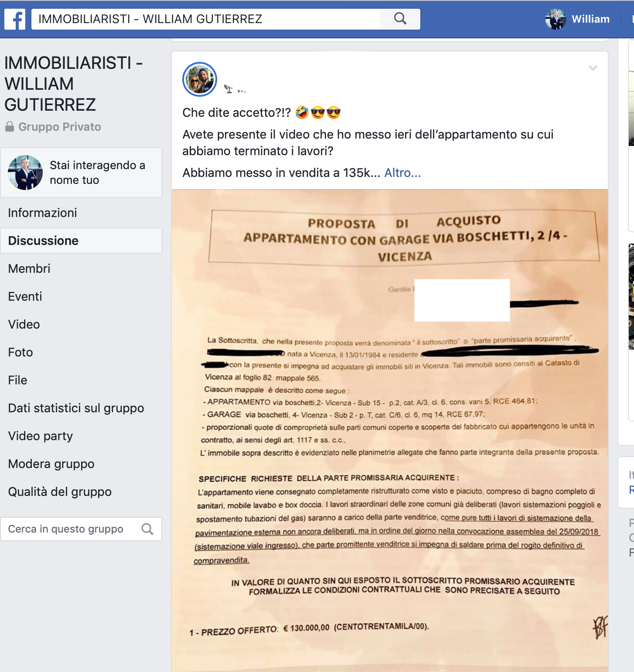Viewport: 634px width, 672px height.
Task: Click the Facebook logo icon
Action: coord(15,19)
